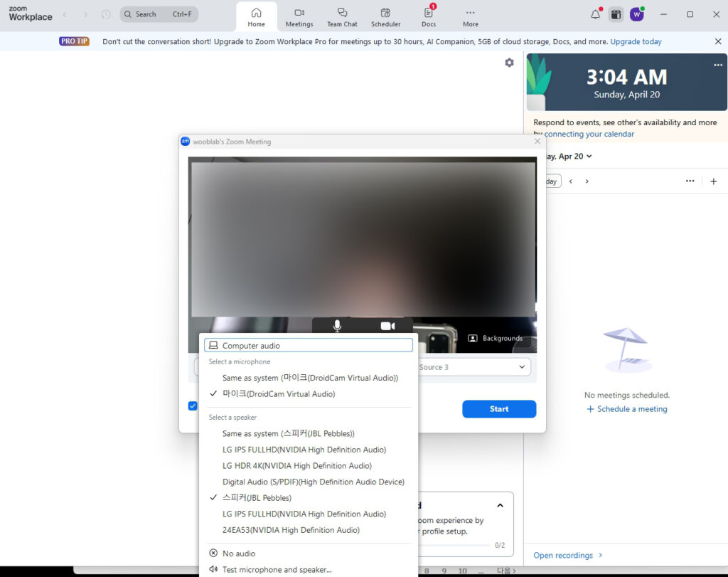Select 마이크(DroidCam Virtual Audio) microphone
The width and height of the screenshot is (728, 577).
point(309,394)
